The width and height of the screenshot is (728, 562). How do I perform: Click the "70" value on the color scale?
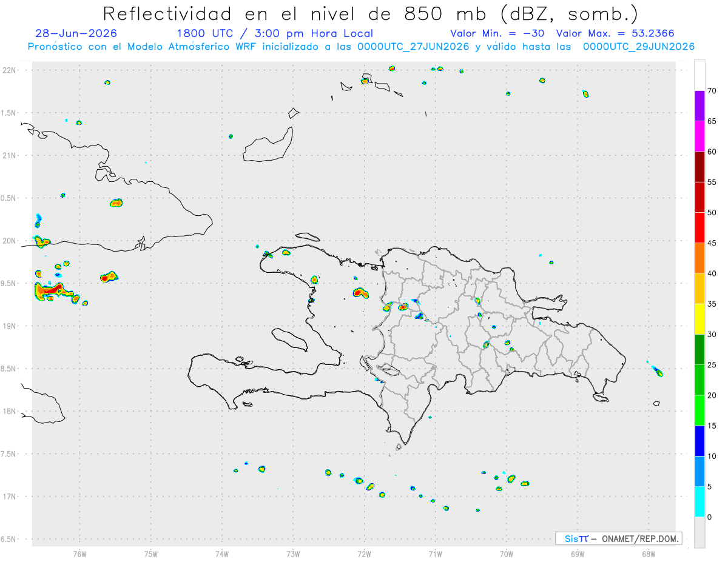click(712, 91)
